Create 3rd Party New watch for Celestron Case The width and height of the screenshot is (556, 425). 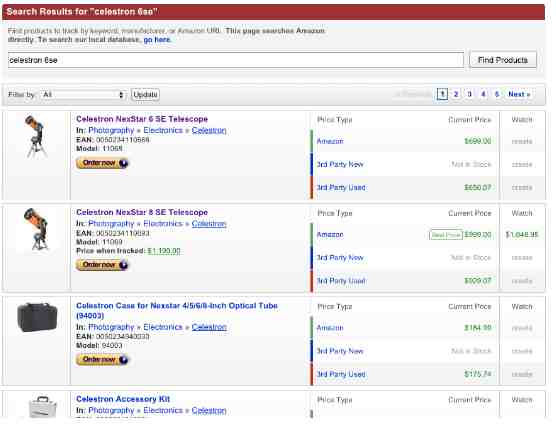pyautogui.click(x=522, y=351)
